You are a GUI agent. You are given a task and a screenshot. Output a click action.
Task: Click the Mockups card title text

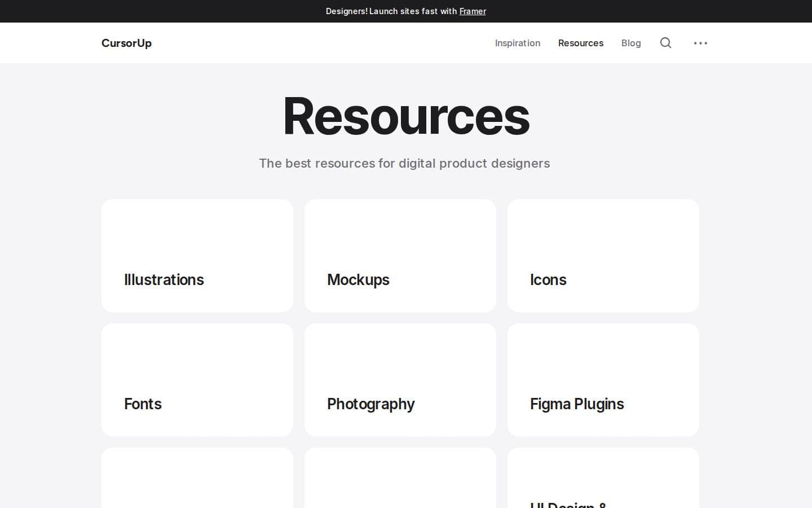tap(358, 280)
